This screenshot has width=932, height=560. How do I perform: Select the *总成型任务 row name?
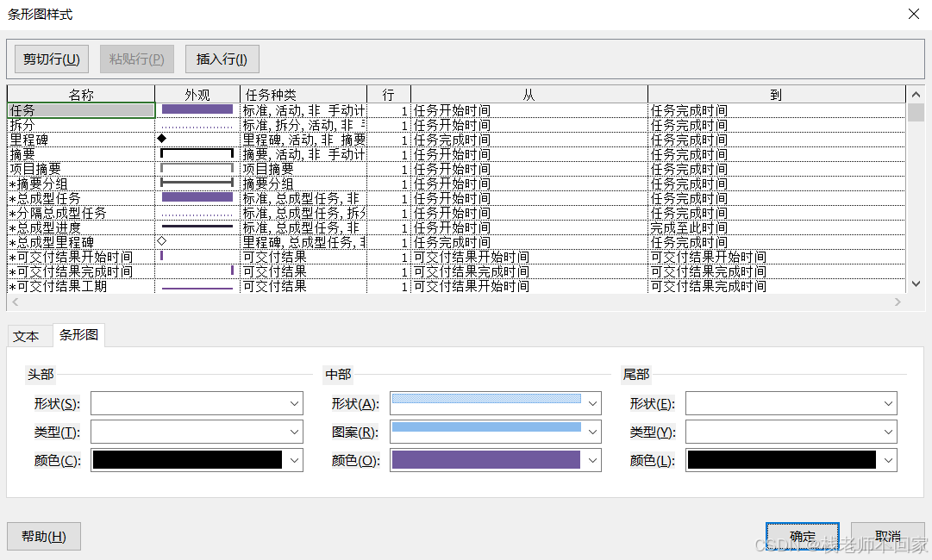(x=81, y=198)
